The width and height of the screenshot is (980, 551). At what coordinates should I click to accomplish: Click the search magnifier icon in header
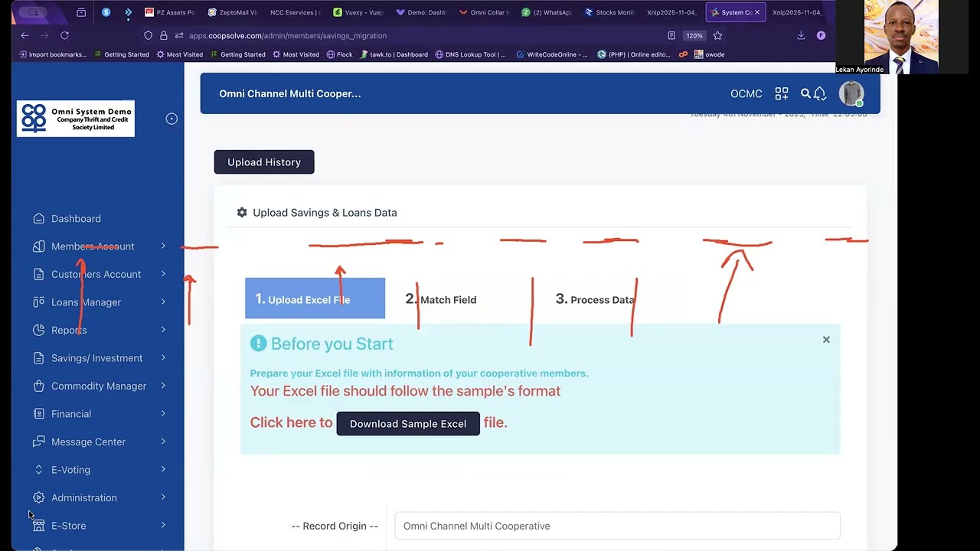805,93
